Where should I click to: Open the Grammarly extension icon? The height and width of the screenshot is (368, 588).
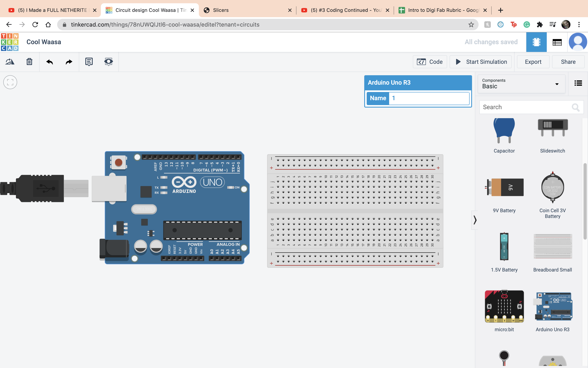[527, 25]
